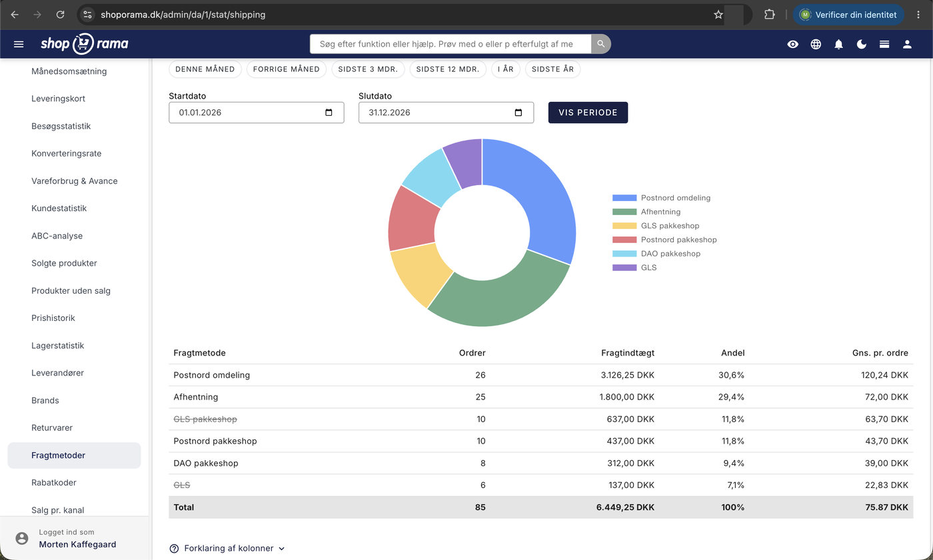Toggle dark mode moon icon

coord(862,44)
